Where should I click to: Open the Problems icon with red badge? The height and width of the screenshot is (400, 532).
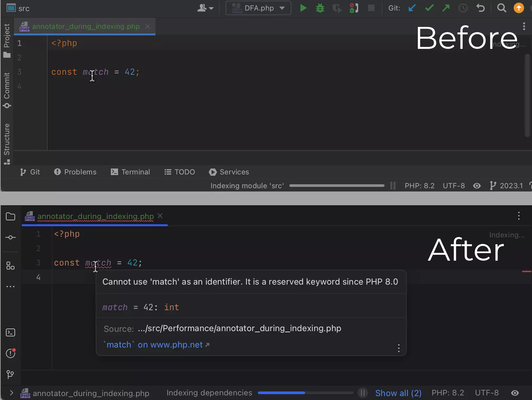tap(10, 353)
